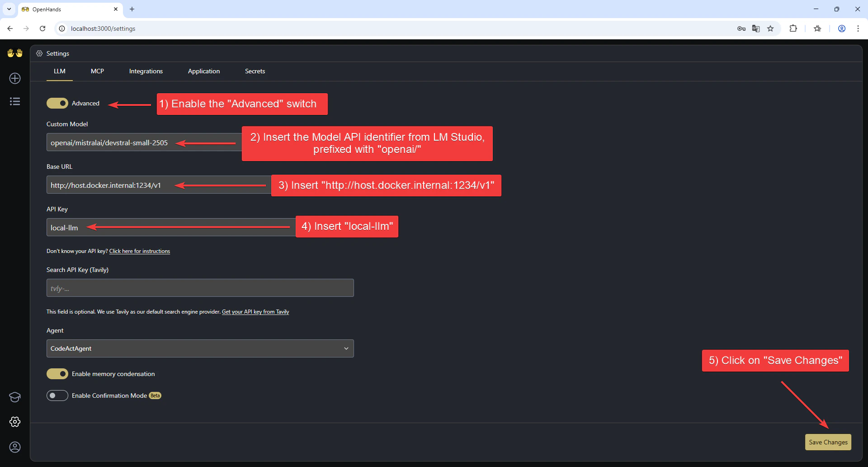Image resolution: width=868 pixels, height=467 pixels.
Task: Open the tab search chevron
Action: point(9,9)
